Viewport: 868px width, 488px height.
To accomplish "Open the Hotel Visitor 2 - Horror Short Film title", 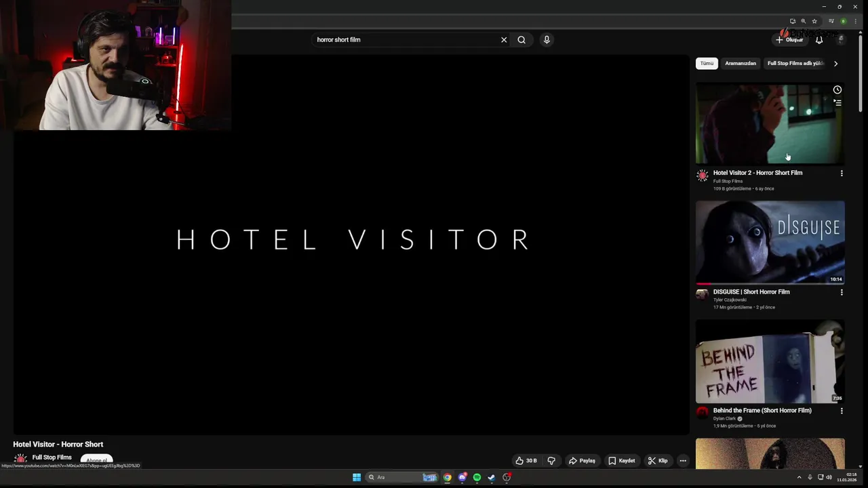I will [757, 173].
